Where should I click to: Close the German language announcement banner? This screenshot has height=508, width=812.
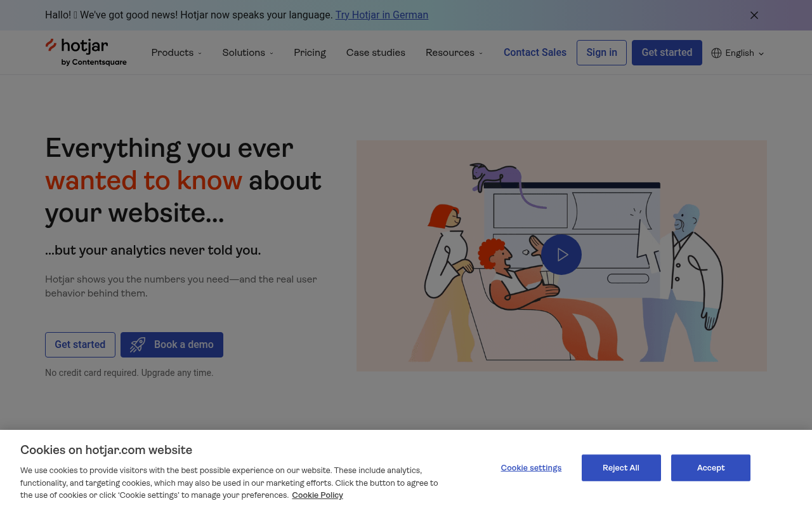click(x=754, y=15)
